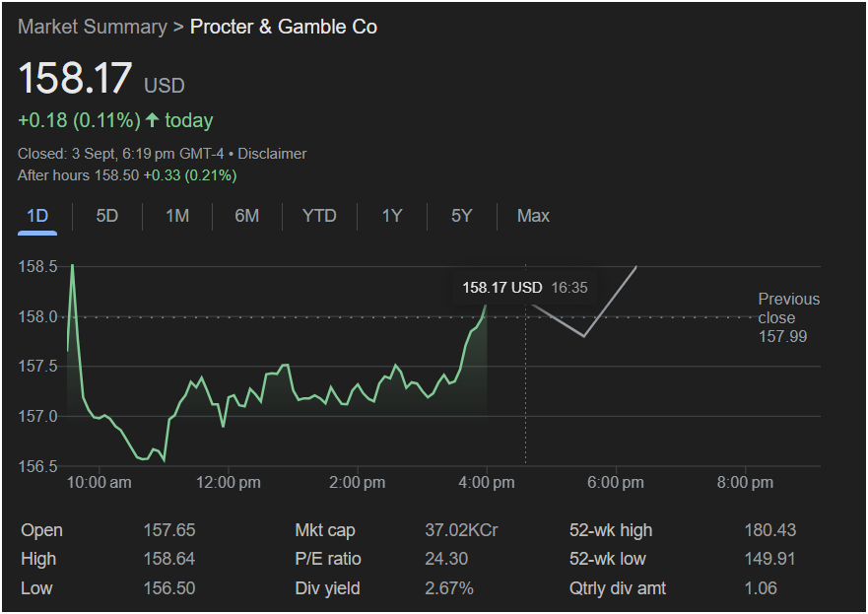Show the 6M chart range
The width and height of the screenshot is (868, 614).
pyautogui.click(x=247, y=216)
